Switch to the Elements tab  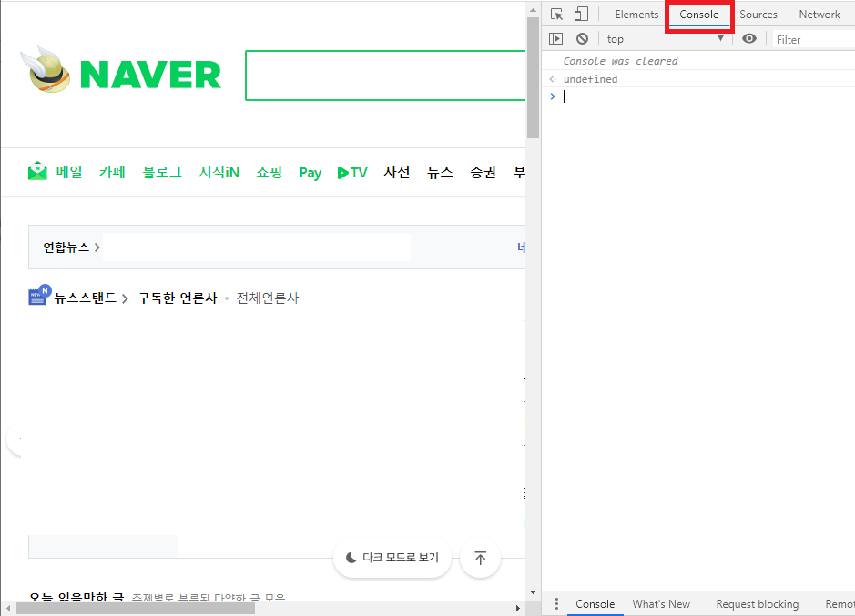pos(636,15)
